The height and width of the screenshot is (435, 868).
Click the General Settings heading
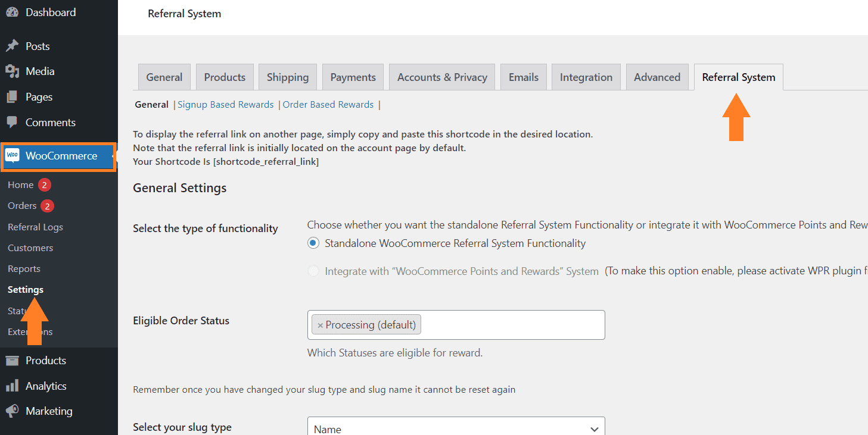point(180,188)
